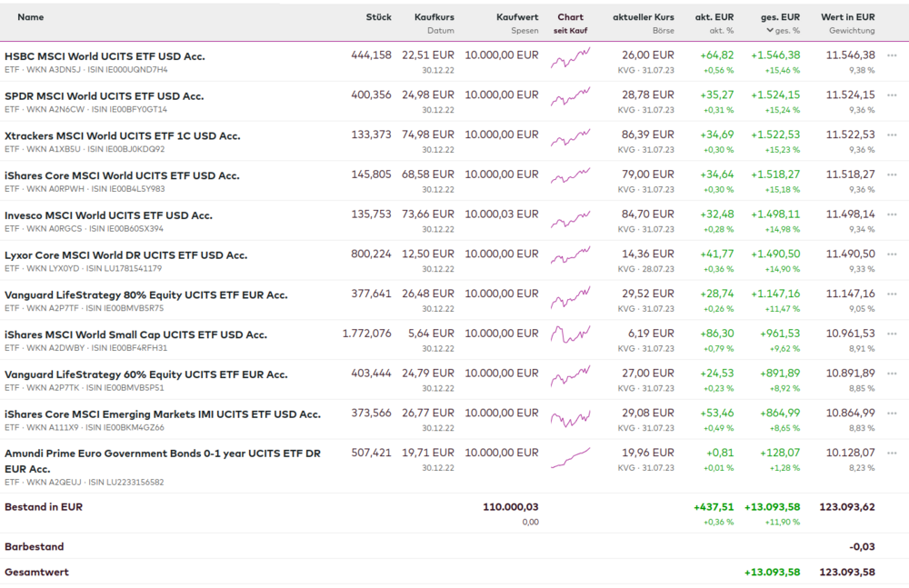Viewport: 909px width, 588px height.
Task: Click the Amundi Euro Government Bonds sparkline
Action: click(570, 458)
